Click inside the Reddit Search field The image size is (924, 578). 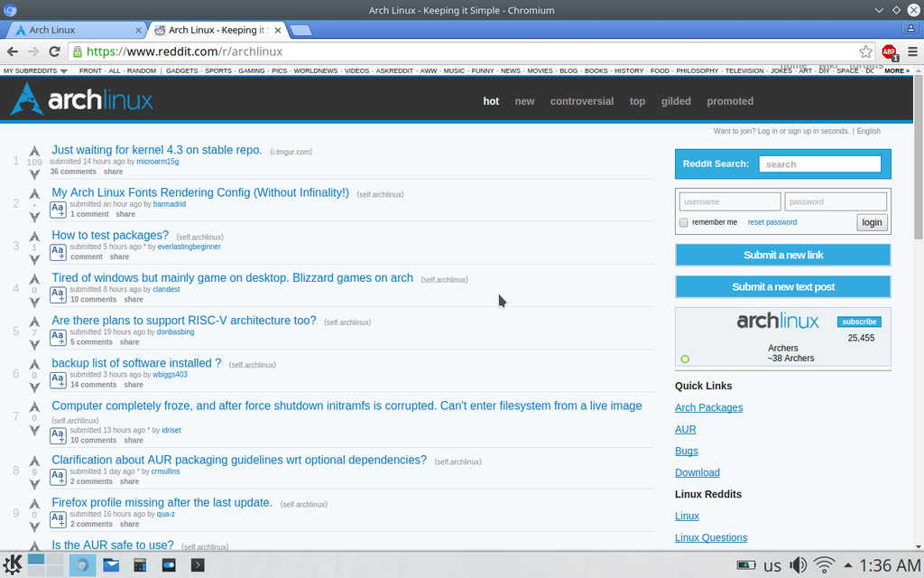(819, 163)
